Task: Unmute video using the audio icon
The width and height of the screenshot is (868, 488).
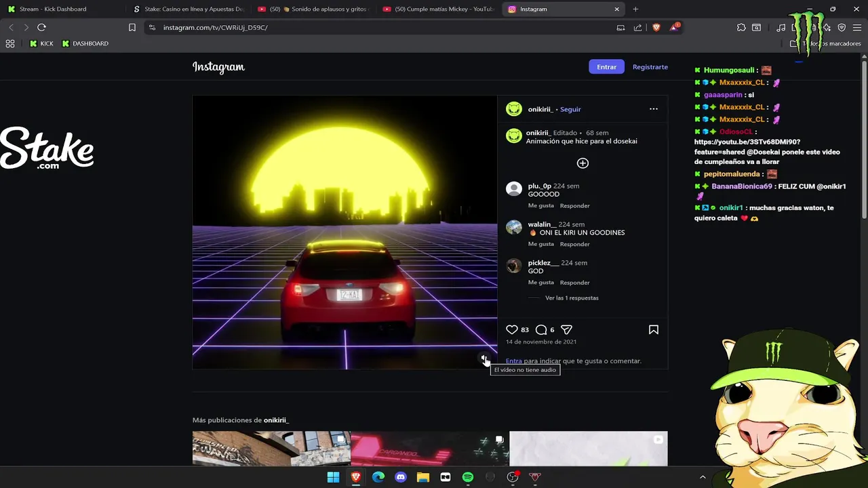Action: pyautogui.click(x=484, y=357)
